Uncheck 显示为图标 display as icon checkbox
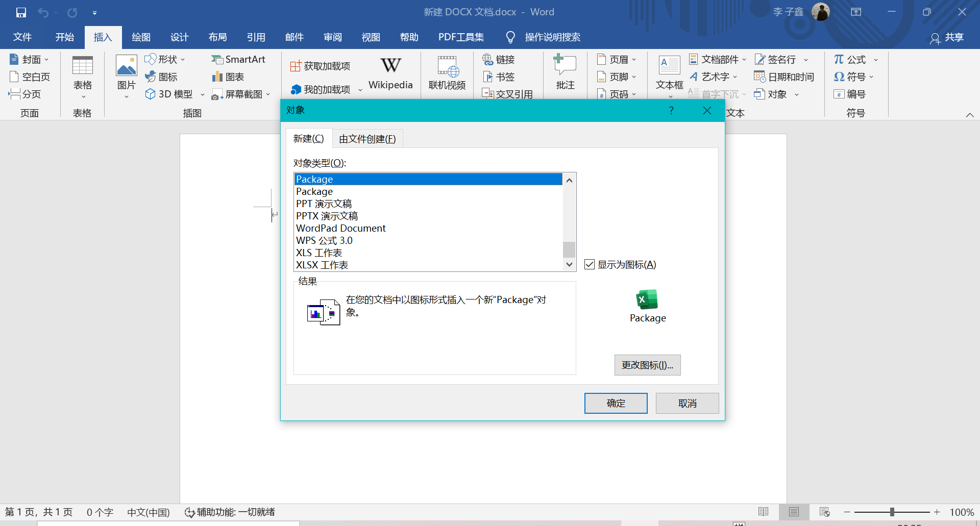980x526 pixels. tap(590, 264)
